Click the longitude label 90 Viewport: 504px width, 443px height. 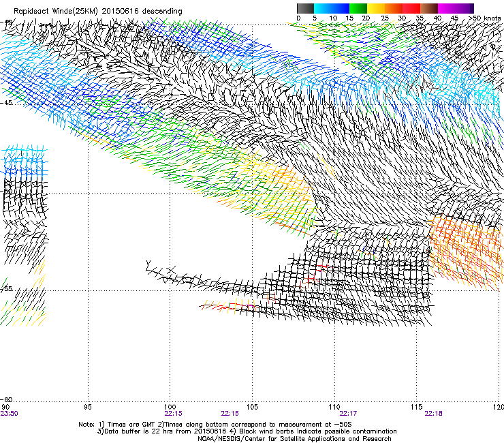5,407
